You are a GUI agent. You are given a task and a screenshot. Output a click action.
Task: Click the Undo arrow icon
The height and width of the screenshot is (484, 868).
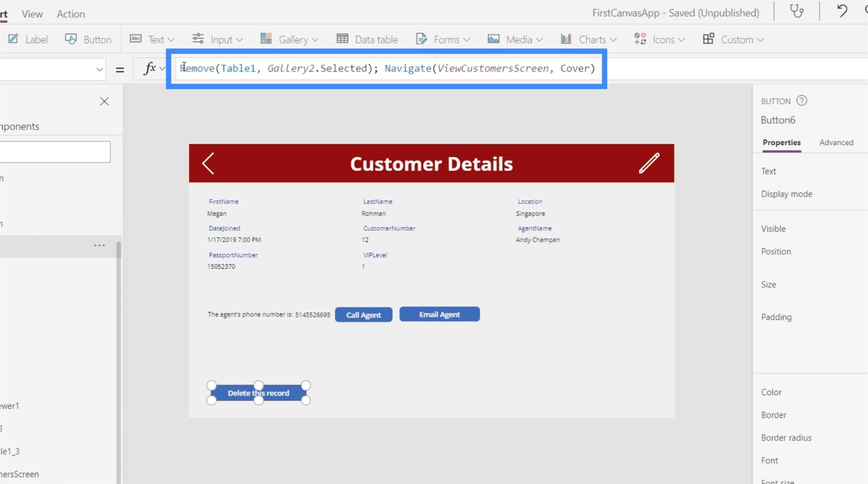tap(842, 11)
